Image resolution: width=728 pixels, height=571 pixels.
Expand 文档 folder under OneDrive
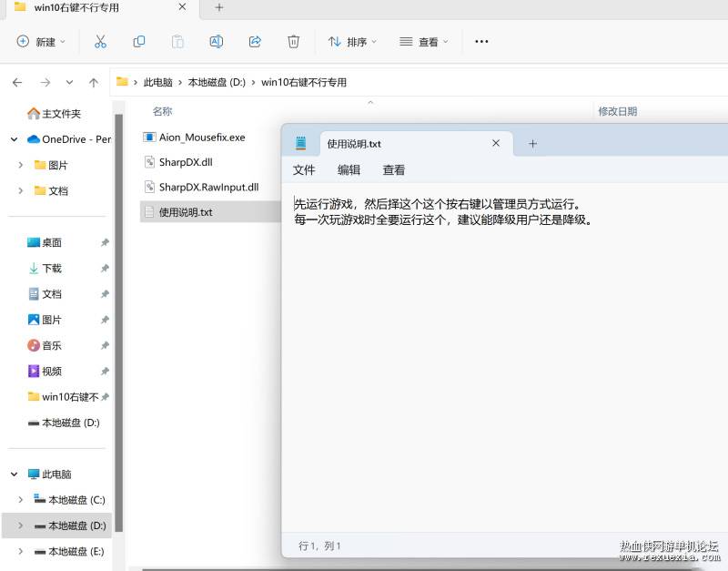click(x=20, y=190)
